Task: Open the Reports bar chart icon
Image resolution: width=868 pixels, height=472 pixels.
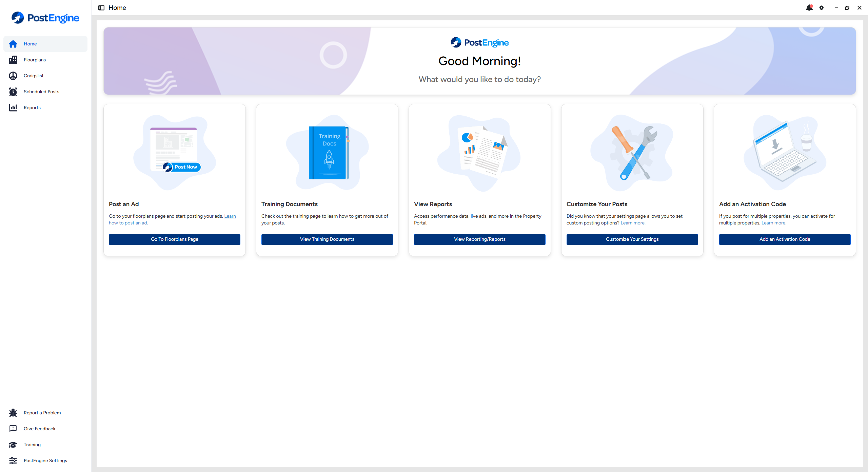Action: tap(13, 107)
